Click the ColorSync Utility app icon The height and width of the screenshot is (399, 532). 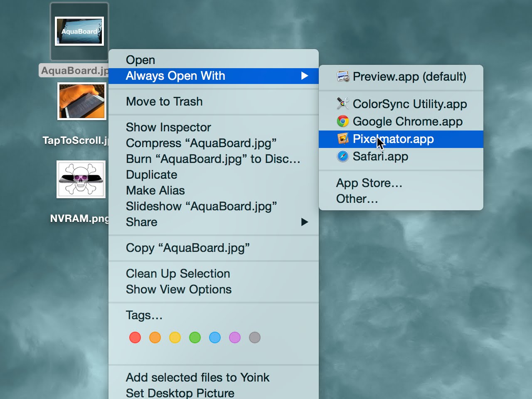pos(343,103)
